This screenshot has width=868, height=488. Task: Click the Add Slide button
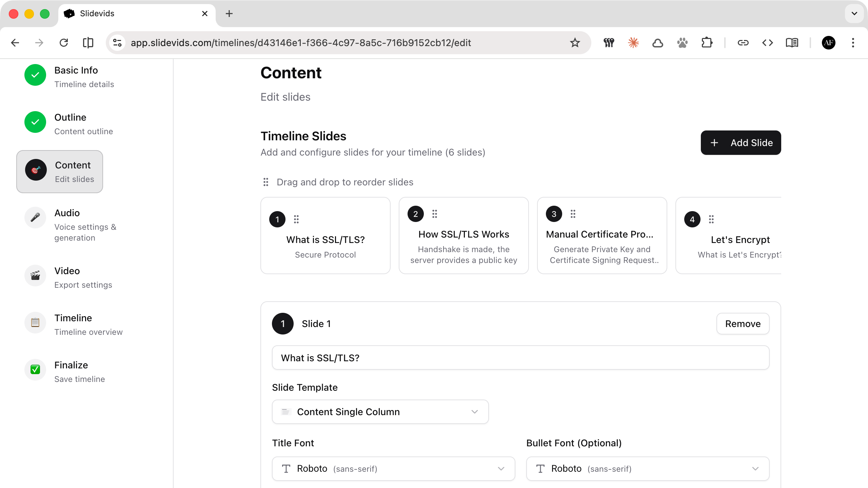tap(741, 143)
